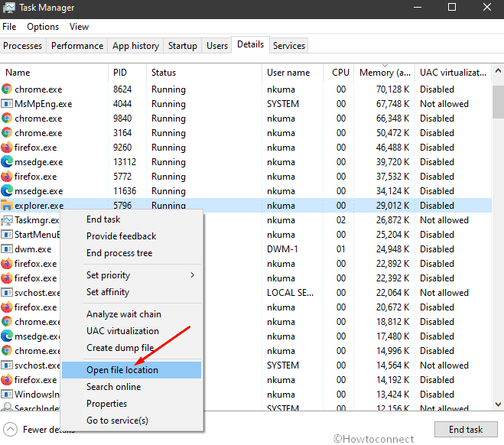Select DWM-1 user name cell

tap(282, 249)
